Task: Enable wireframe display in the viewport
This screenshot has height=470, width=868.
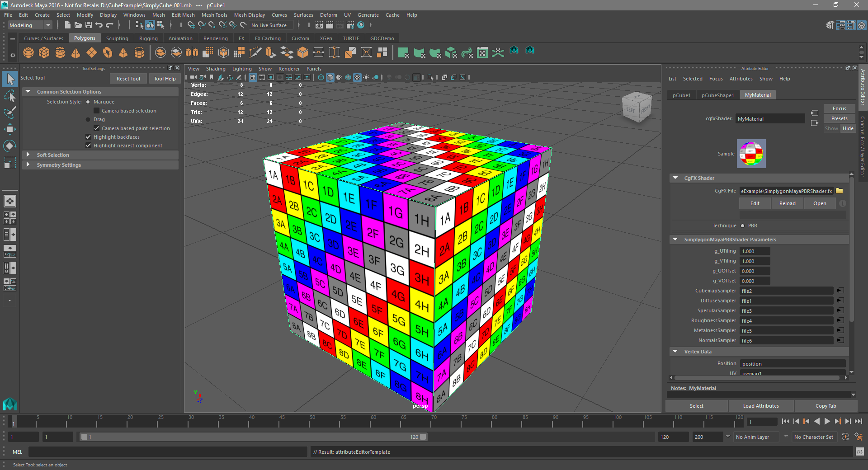Action: (x=321, y=77)
